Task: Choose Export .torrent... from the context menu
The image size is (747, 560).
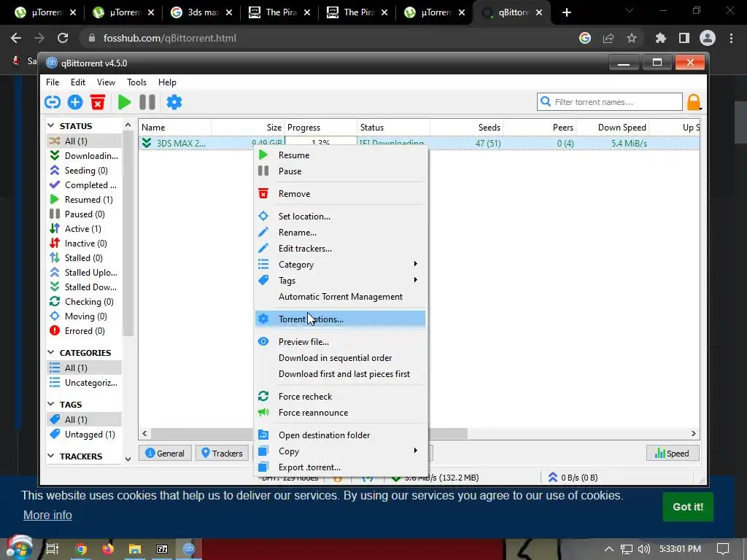Action: (340, 467)
